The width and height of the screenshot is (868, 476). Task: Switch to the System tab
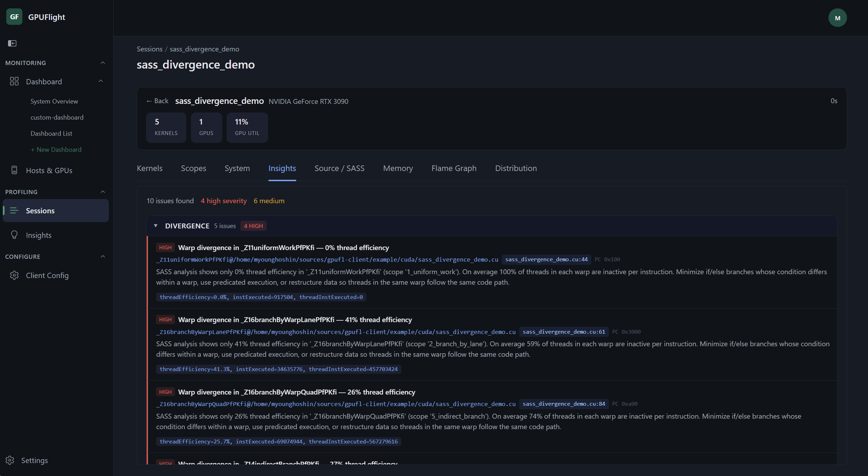237,168
